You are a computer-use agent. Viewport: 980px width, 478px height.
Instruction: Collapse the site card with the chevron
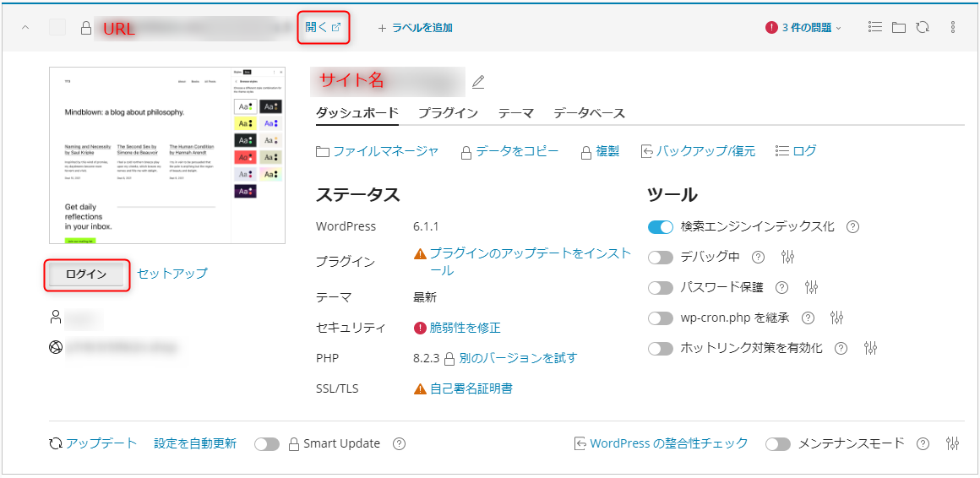tap(25, 27)
